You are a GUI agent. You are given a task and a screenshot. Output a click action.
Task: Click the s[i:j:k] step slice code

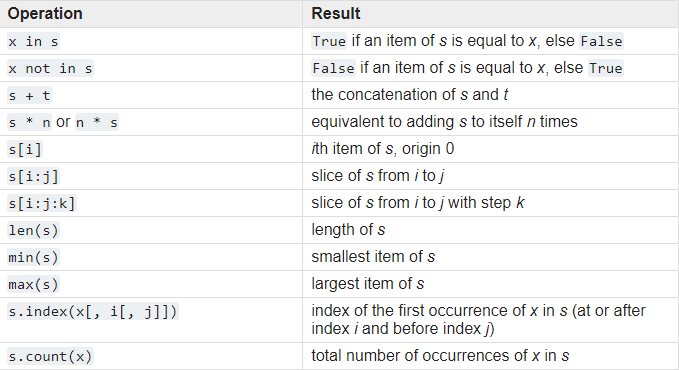click(x=42, y=203)
